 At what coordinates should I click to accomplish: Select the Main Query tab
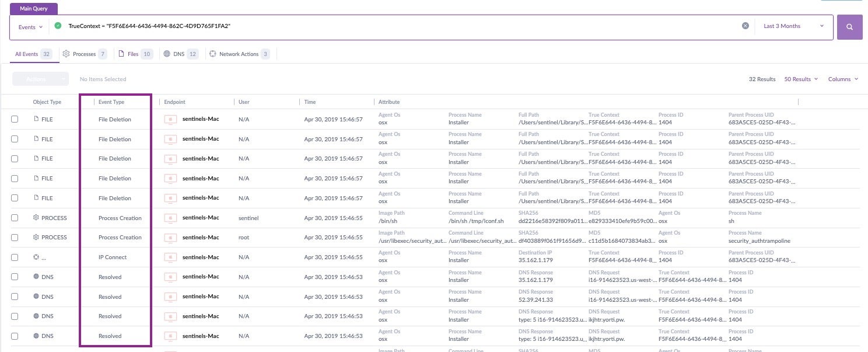[x=33, y=9]
